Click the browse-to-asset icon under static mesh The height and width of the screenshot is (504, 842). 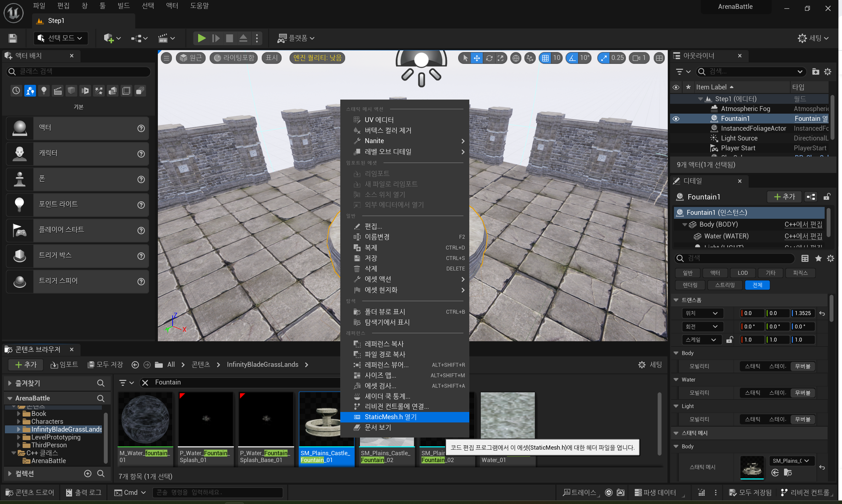(788, 473)
